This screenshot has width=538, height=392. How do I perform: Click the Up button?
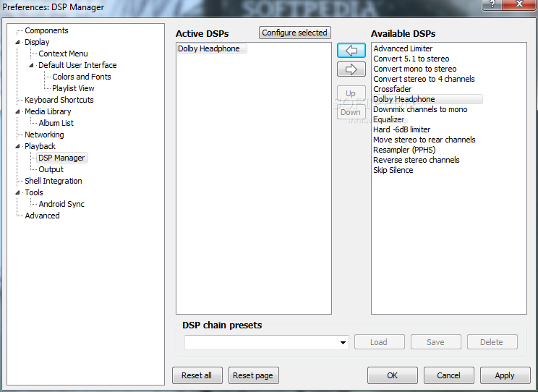click(351, 93)
